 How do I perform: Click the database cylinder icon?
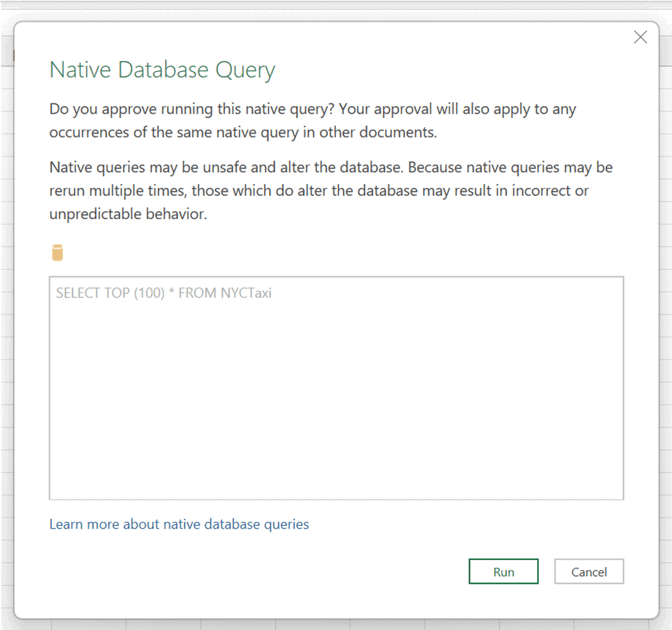click(57, 253)
